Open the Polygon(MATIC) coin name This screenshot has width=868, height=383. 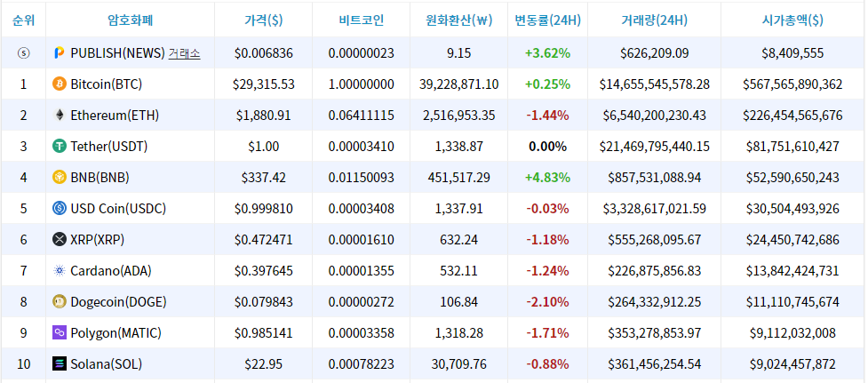[x=116, y=332]
